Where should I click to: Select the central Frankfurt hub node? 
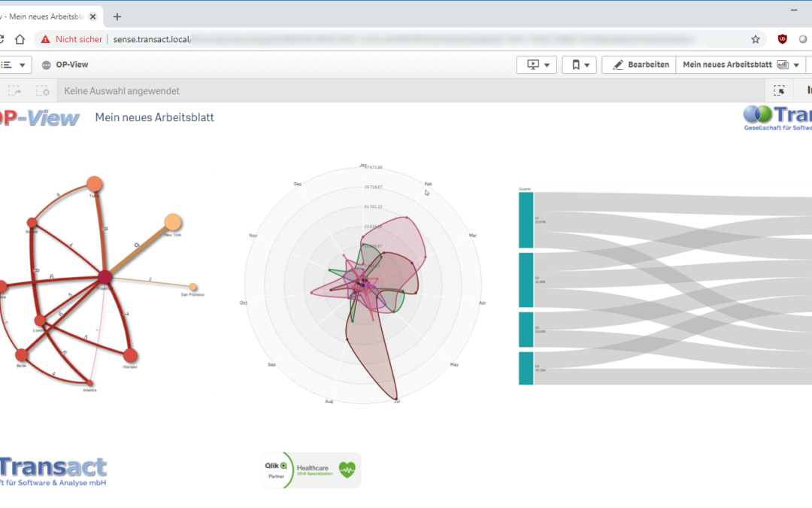click(x=105, y=277)
